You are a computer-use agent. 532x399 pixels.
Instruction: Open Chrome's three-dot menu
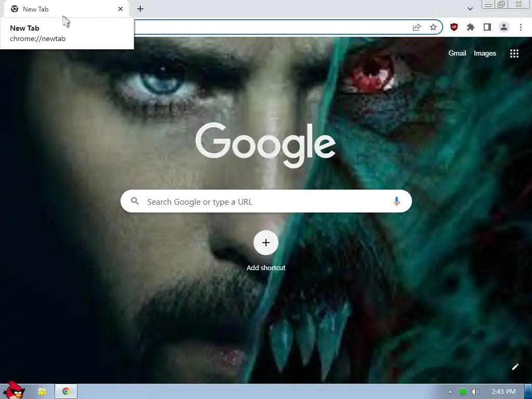click(521, 27)
